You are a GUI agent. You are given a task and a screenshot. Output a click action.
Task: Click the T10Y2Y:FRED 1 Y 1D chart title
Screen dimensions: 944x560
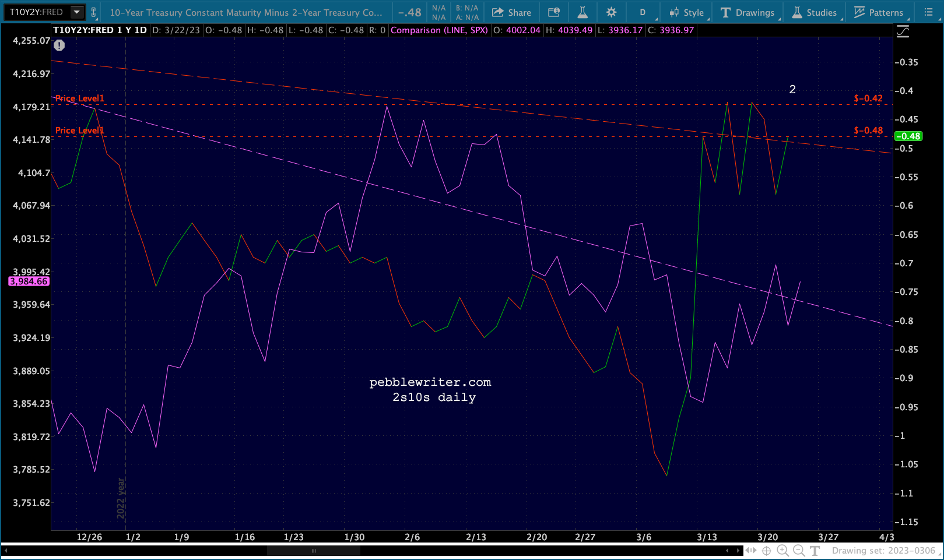pos(100,30)
